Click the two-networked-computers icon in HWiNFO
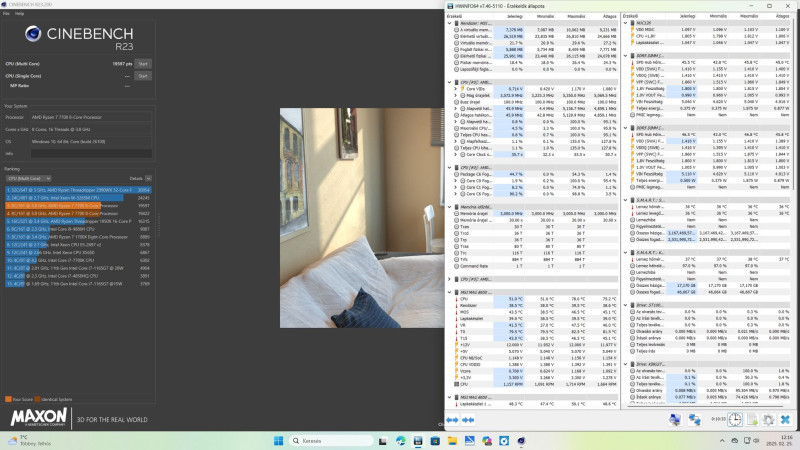800x450 pixels. coord(694,420)
